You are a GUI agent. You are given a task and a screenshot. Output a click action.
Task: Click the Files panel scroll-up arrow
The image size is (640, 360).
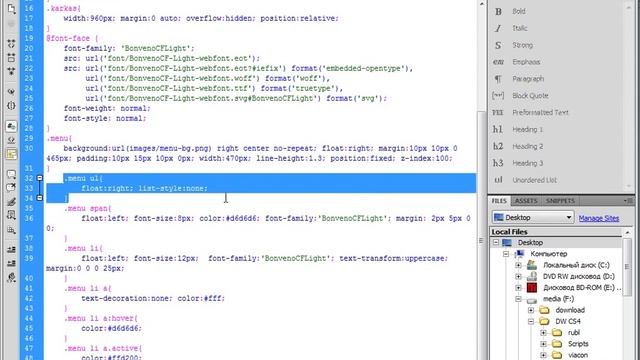[627, 232]
